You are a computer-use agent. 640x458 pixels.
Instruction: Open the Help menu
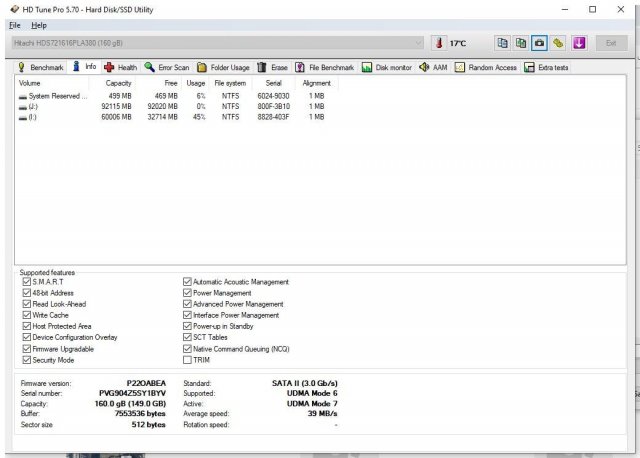click(x=38, y=24)
